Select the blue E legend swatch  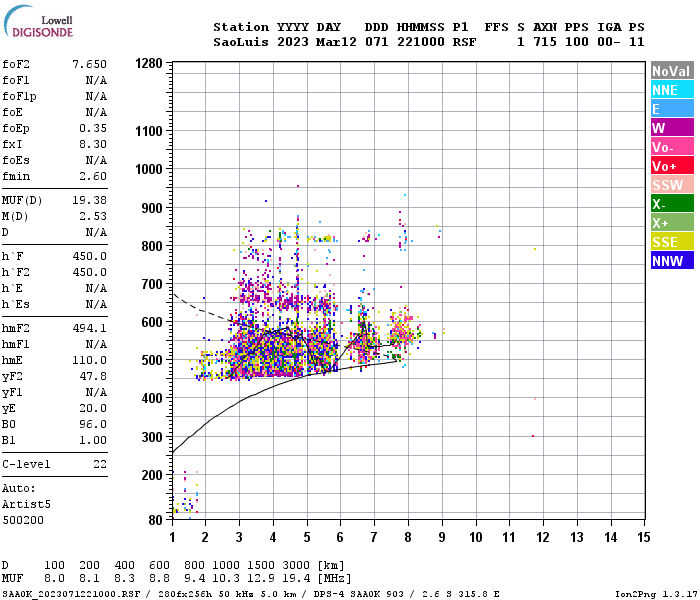[672, 109]
